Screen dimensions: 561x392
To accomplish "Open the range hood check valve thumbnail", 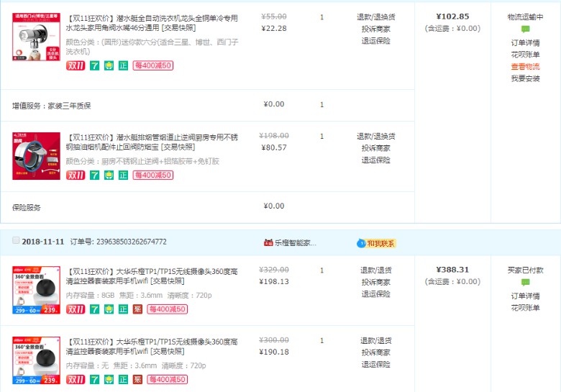I will click(x=36, y=155).
